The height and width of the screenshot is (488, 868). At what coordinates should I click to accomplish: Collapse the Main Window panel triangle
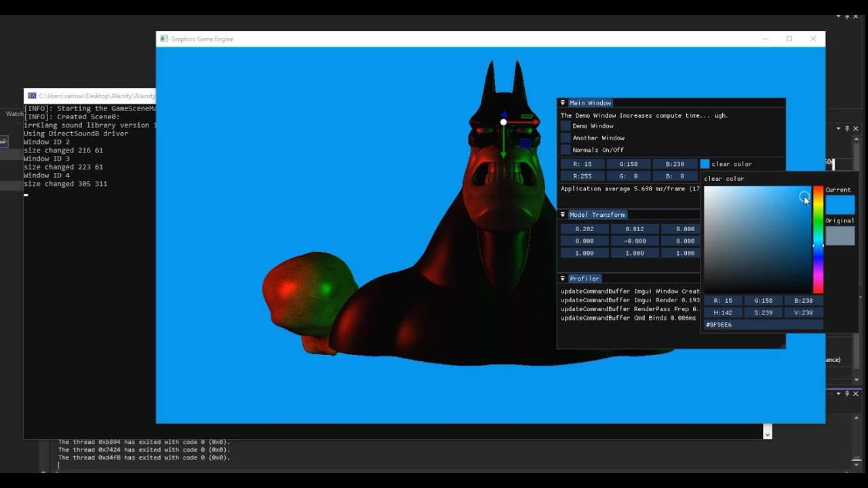562,103
